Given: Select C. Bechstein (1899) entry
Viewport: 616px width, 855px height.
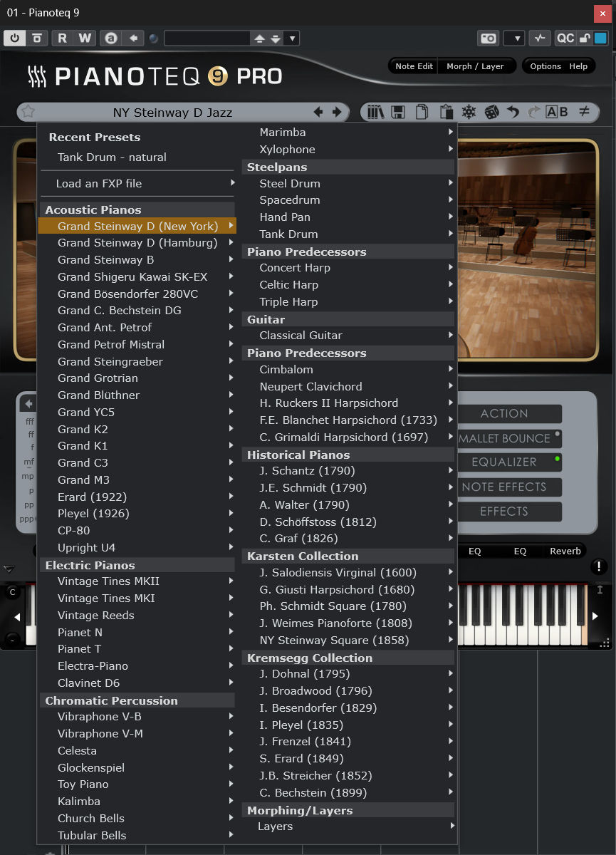Looking at the screenshot, I should (x=348, y=792).
